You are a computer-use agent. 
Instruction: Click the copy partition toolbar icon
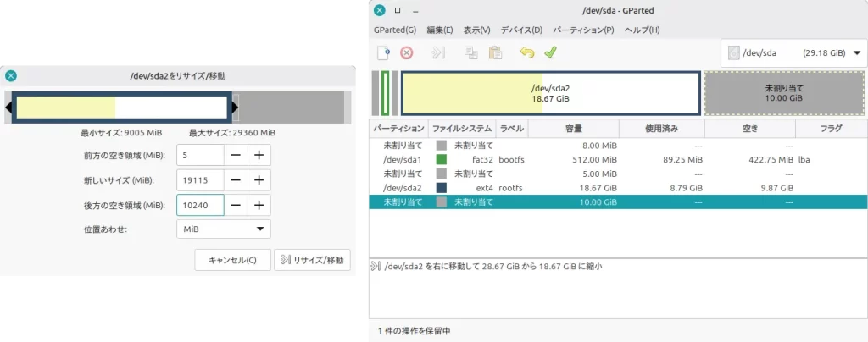point(470,52)
